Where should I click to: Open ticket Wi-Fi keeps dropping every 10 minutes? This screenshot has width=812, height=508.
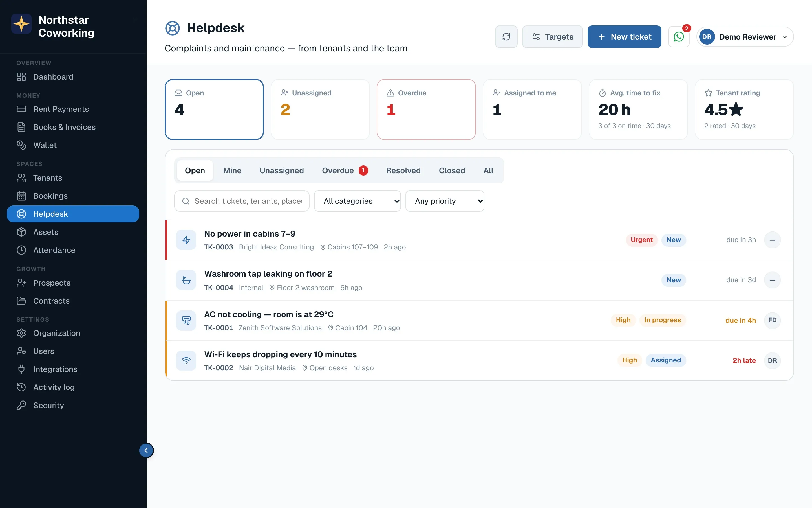479,360
